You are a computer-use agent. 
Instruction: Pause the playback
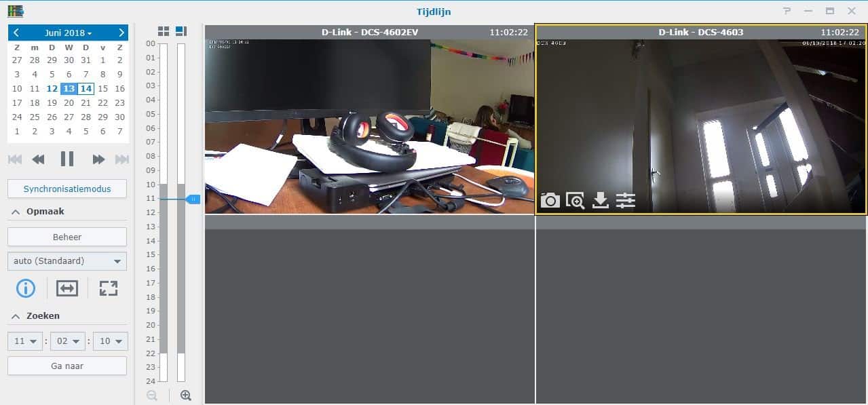(67, 159)
